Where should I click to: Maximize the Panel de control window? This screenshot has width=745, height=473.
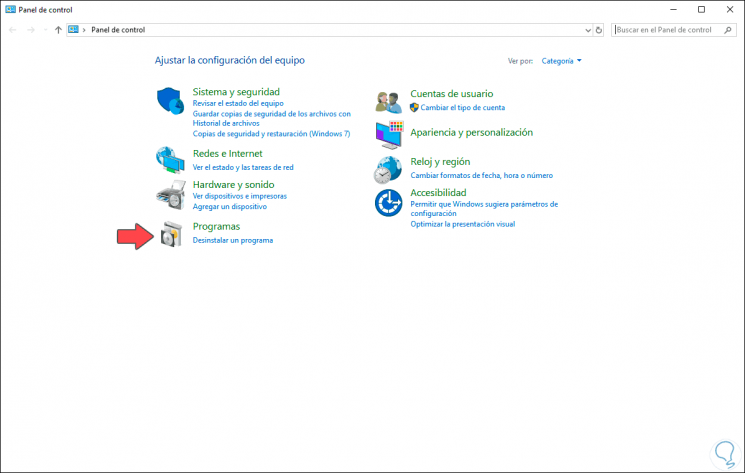pyautogui.click(x=701, y=9)
